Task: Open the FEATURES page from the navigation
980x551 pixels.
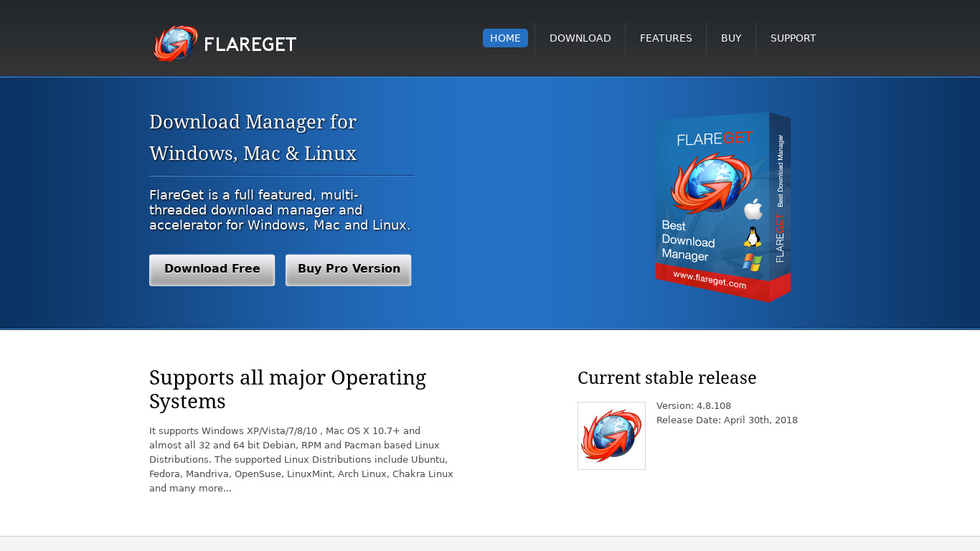Action: tap(666, 38)
